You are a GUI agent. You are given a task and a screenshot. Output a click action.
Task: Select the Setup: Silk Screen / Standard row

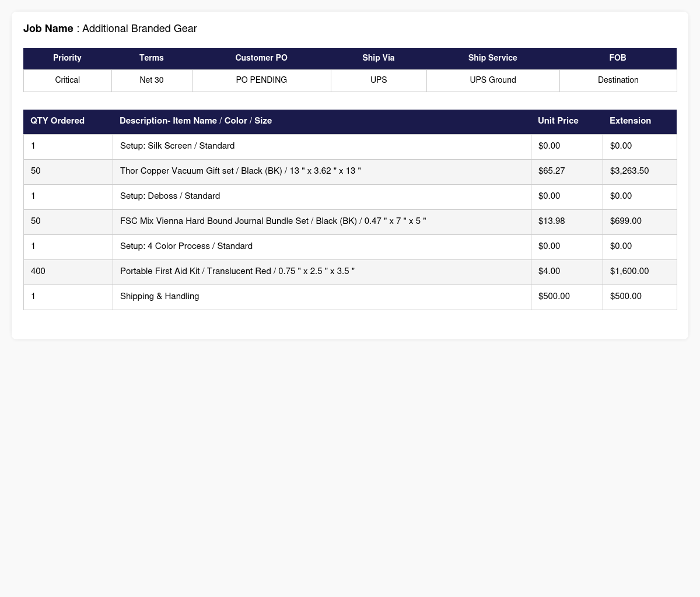[x=350, y=146]
